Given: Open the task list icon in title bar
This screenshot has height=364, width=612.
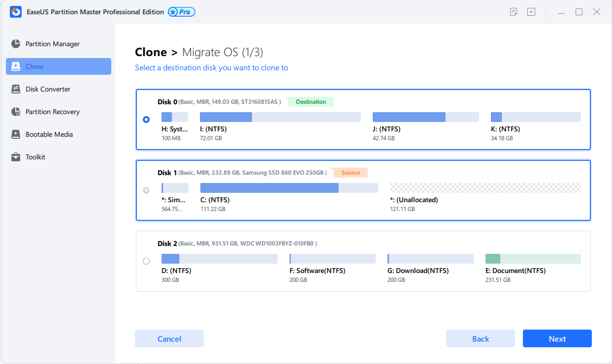Looking at the screenshot, I should pos(514,12).
